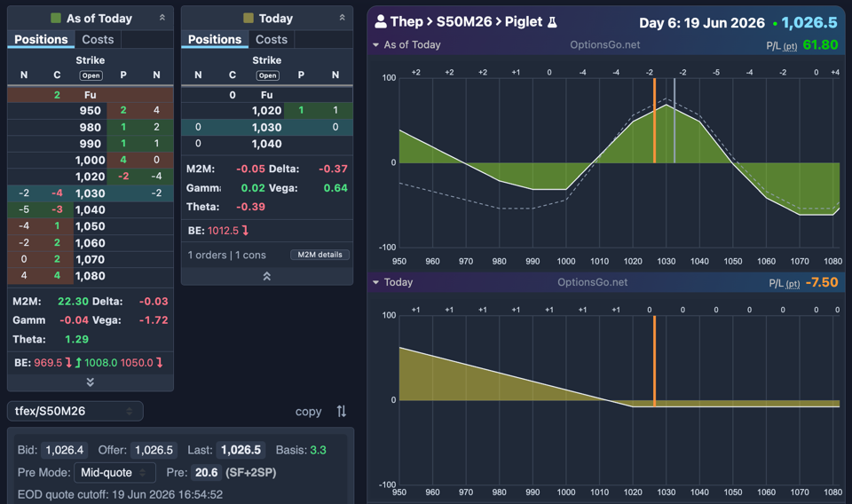Click the gray vertical marker in As of Today chart
This screenshot has height=504, width=852.
tap(674, 121)
